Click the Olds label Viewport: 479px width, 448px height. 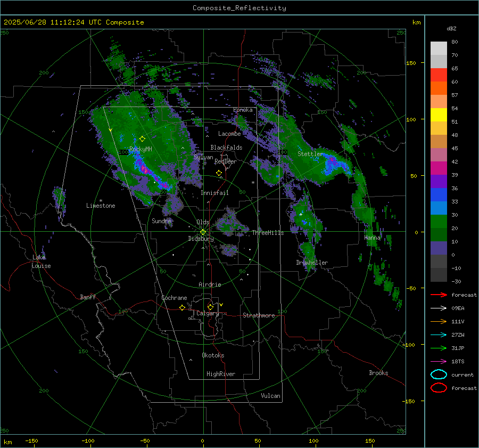pos(203,222)
